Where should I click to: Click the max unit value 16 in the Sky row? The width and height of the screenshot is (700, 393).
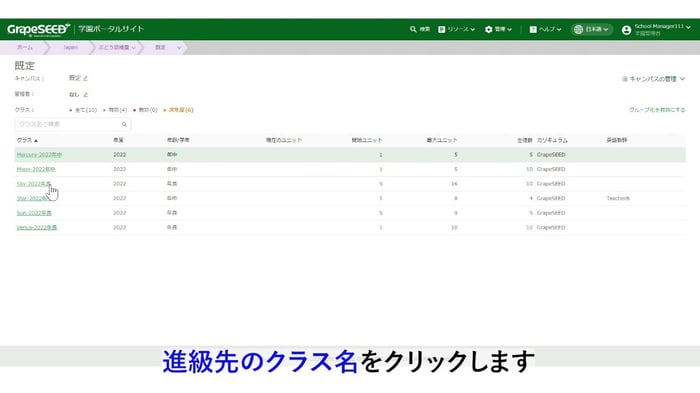click(454, 184)
